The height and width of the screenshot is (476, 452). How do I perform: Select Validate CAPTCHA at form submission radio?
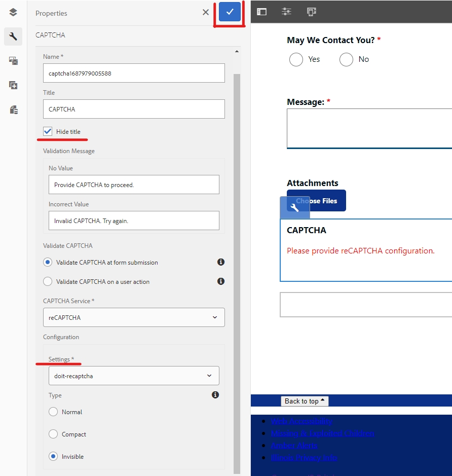click(x=48, y=262)
